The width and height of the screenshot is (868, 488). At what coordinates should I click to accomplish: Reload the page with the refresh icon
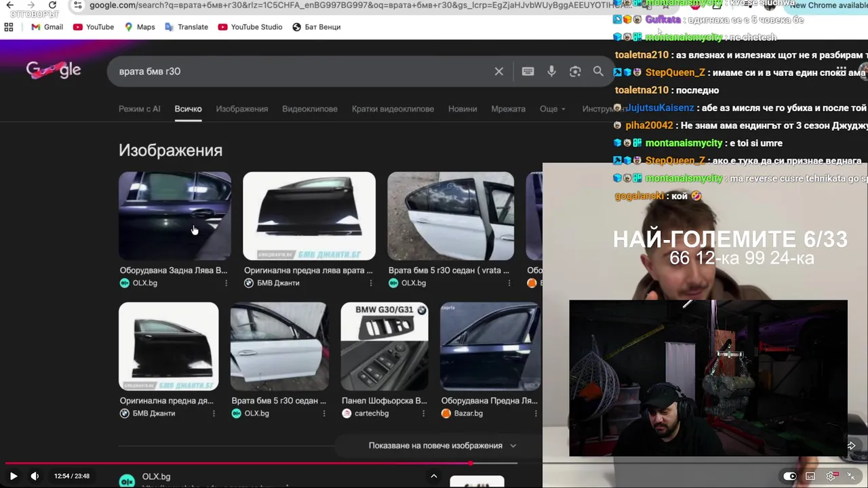click(x=52, y=5)
